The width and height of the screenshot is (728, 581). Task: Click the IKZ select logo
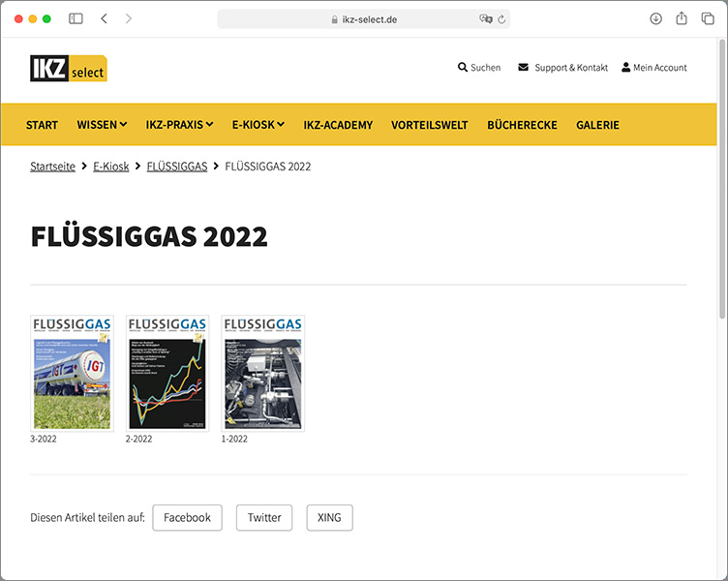(68, 69)
